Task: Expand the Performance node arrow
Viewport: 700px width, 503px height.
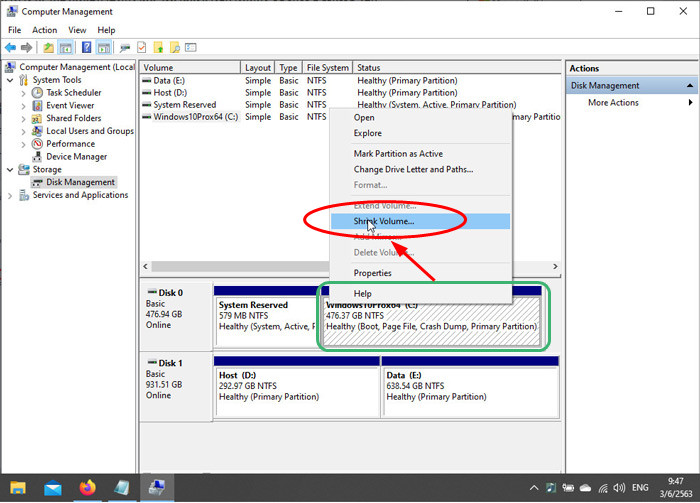Action: tap(23, 145)
